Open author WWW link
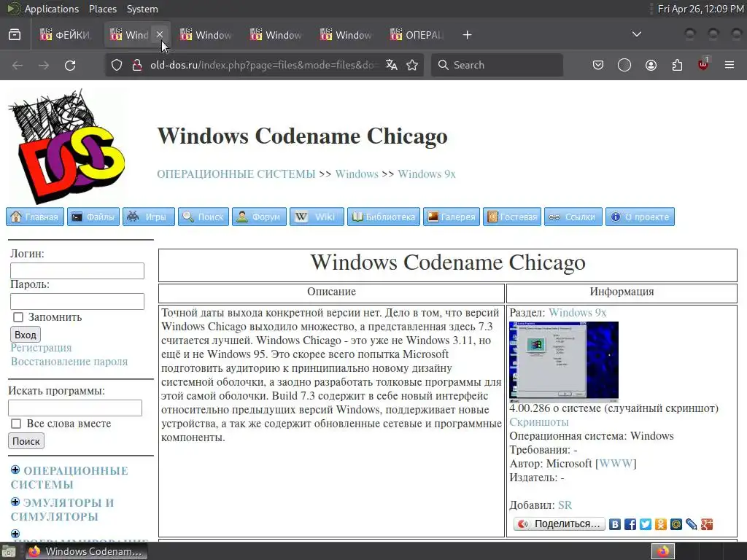The height and width of the screenshot is (560, 747). coord(616,463)
